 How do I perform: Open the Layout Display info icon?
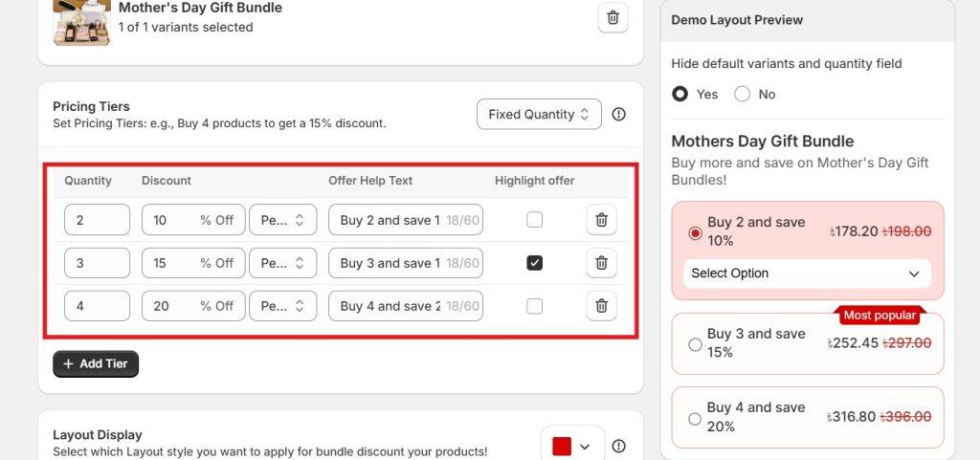tap(619, 447)
